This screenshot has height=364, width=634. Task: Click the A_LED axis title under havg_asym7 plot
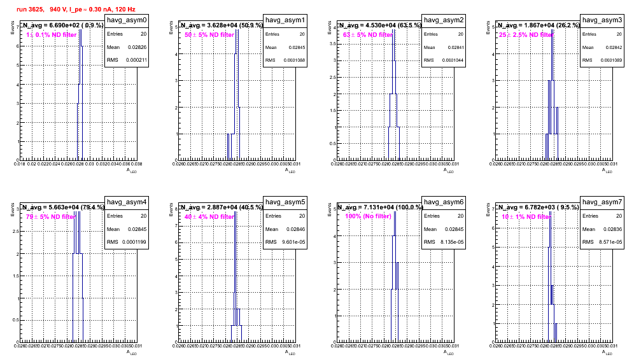(x=607, y=353)
